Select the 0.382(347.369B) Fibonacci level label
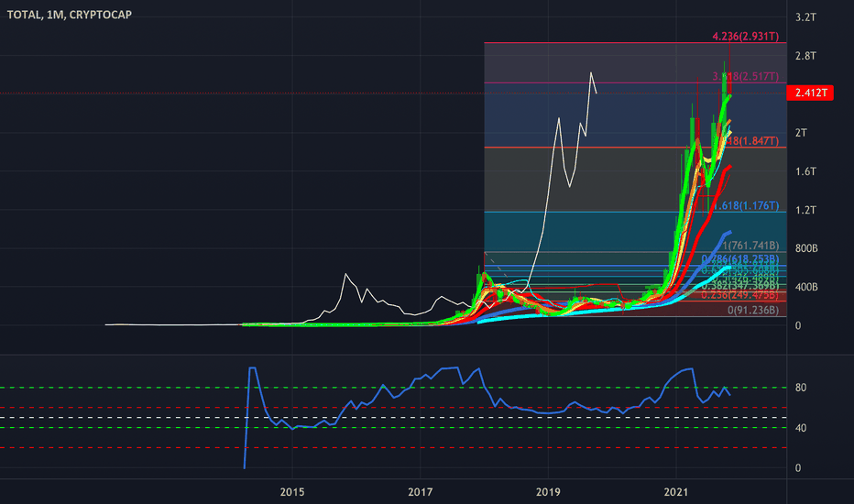The image size is (854, 504). click(740, 286)
